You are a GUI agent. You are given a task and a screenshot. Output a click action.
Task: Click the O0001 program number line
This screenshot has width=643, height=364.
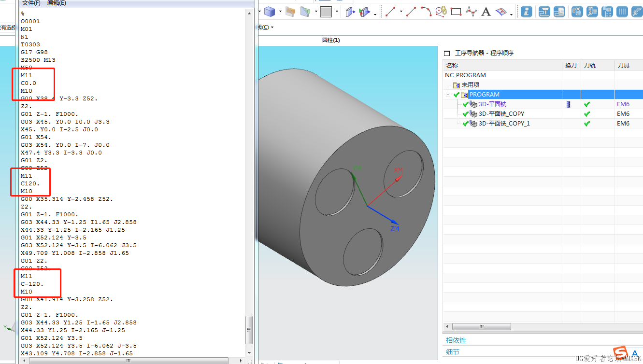tap(30, 21)
